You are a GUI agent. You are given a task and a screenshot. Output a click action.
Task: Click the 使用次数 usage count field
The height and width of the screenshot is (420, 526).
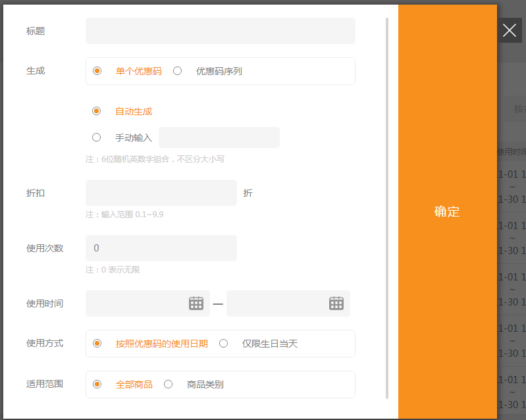click(x=161, y=248)
